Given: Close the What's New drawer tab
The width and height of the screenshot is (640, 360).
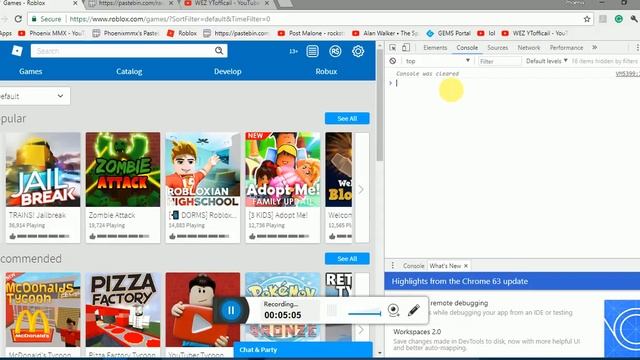Looking at the screenshot, I should click(x=466, y=266).
